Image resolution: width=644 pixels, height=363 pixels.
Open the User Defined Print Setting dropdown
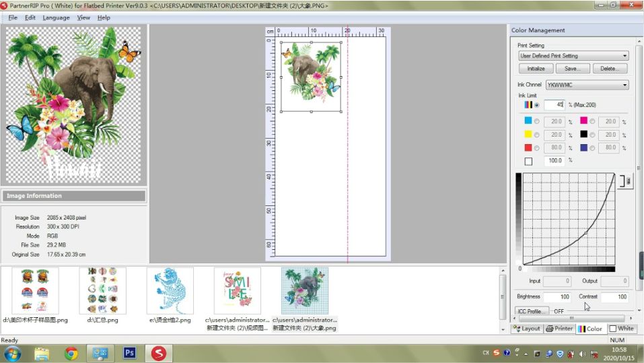[573, 55]
